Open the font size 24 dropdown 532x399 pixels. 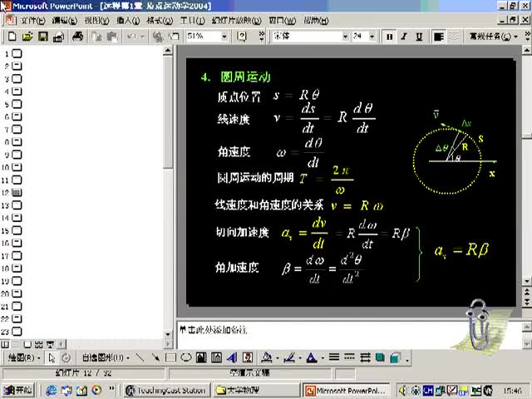click(x=372, y=37)
